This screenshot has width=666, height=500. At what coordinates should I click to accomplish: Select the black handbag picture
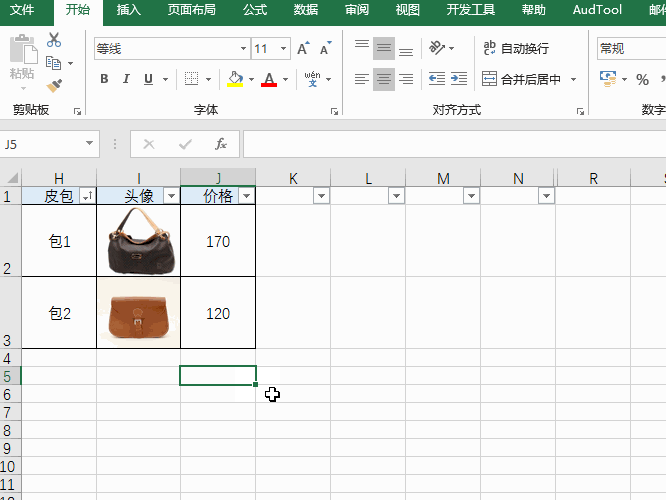141,241
